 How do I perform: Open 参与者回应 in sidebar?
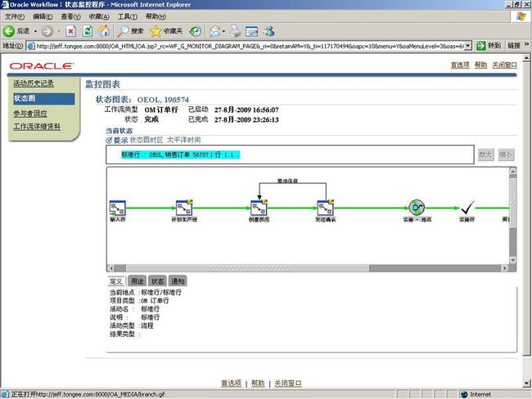coord(30,114)
